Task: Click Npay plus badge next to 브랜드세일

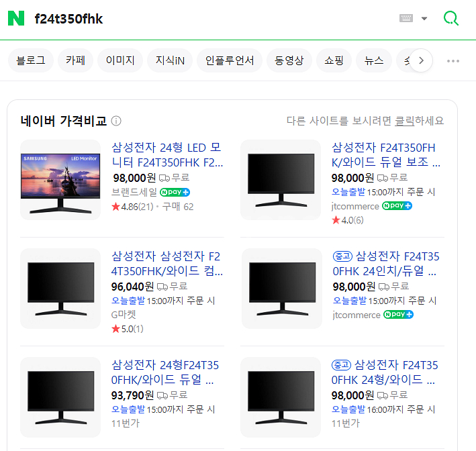Action: [175, 192]
